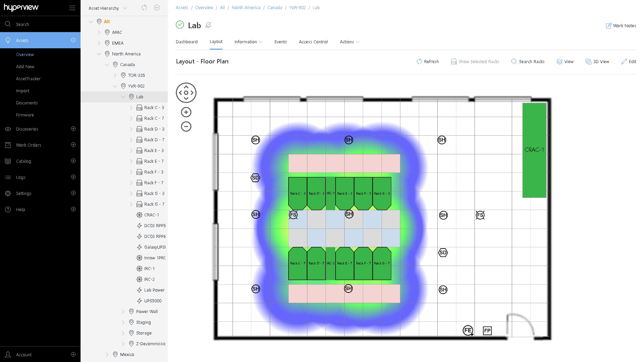The height and width of the screenshot is (362, 644).
Task: Open Work Notes
Action: click(621, 25)
